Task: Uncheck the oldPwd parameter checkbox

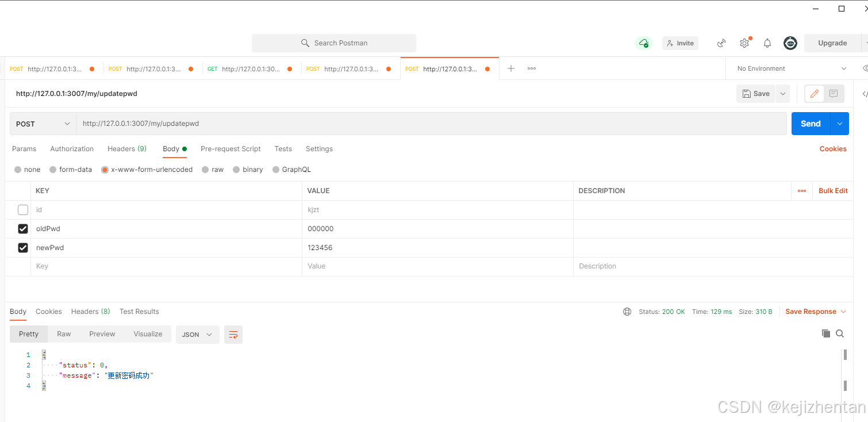Action: pyautogui.click(x=23, y=229)
